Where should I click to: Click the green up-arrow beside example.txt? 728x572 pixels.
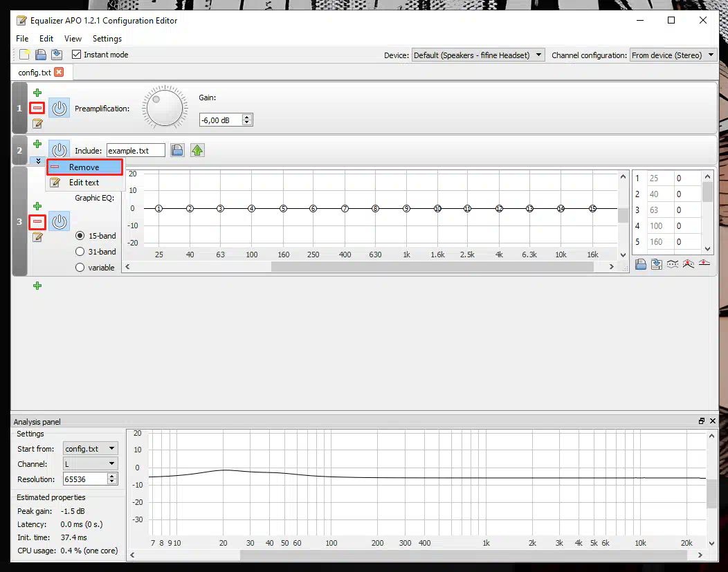click(x=197, y=150)
